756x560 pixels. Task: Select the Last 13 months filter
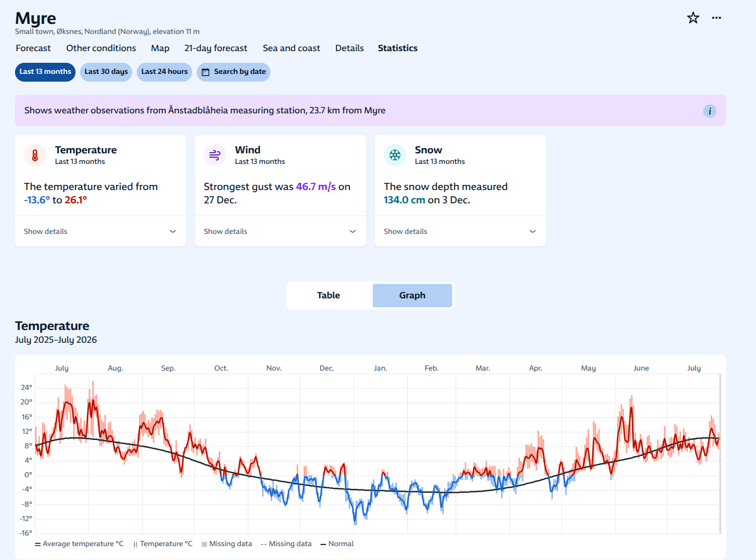pos(45,72)
